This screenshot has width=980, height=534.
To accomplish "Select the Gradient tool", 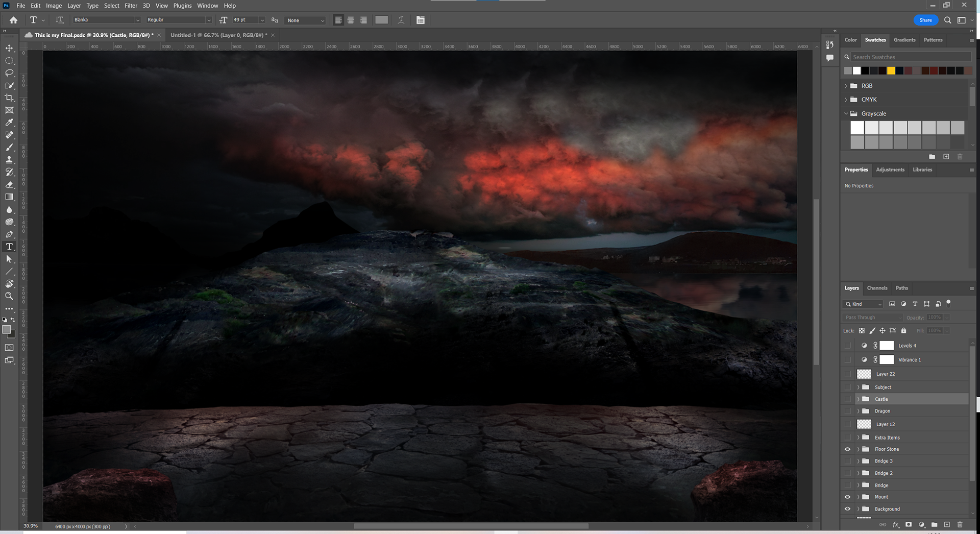I will point(9,197).
